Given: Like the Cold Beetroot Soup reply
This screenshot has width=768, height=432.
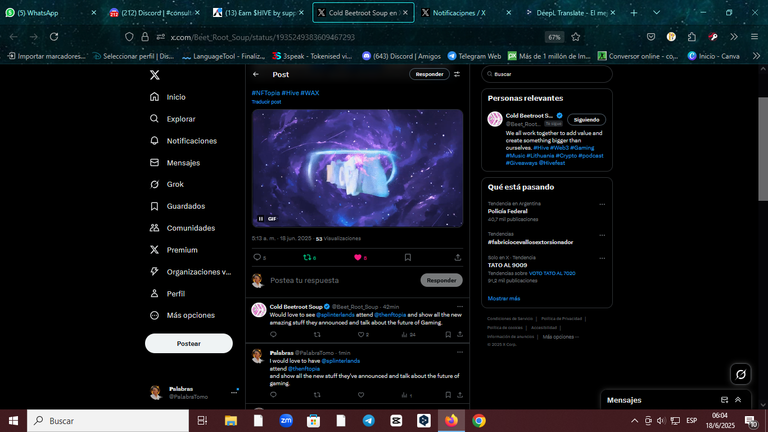Looking at the screenshot, I should click(361, 335).
